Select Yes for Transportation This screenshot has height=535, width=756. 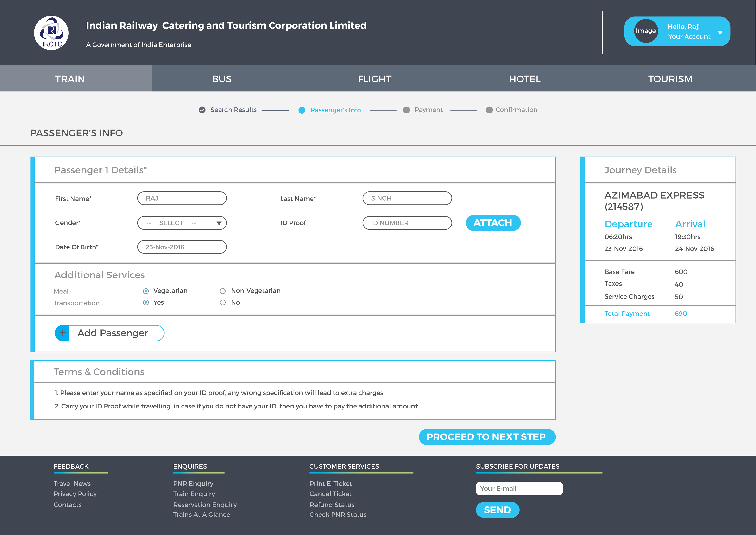146,303
